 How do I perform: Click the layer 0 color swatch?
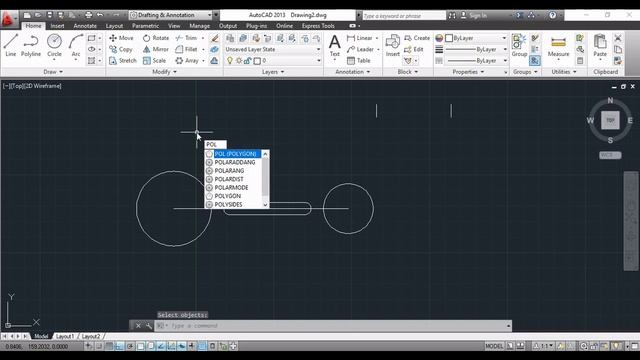tap(257, 61)
